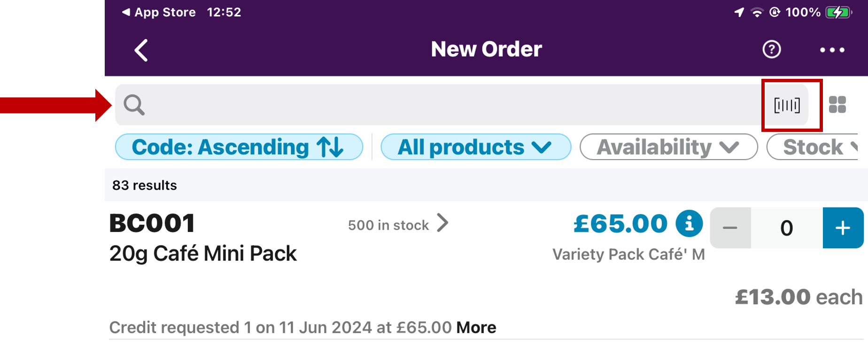Tap the barcode scanner icon

tap(787, 105)
